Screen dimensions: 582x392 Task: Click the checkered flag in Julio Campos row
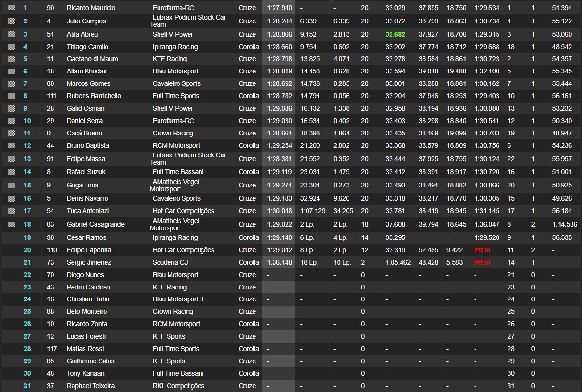coord(11,21)
